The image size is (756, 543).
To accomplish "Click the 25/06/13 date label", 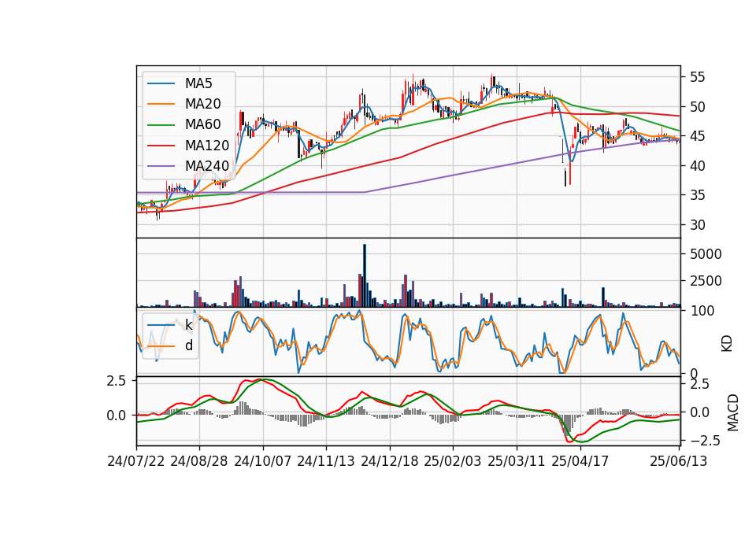I will pos(678,461).
